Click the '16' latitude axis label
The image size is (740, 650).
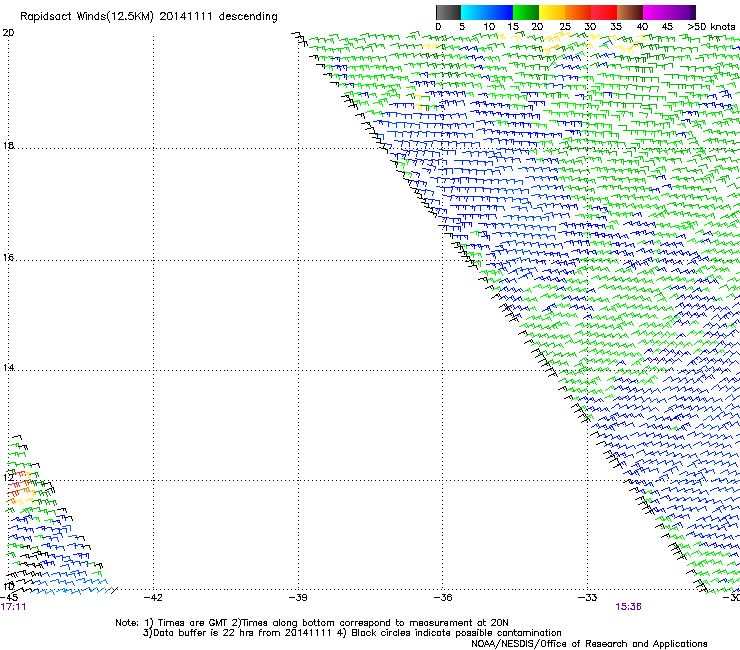(x=8, y=258)
